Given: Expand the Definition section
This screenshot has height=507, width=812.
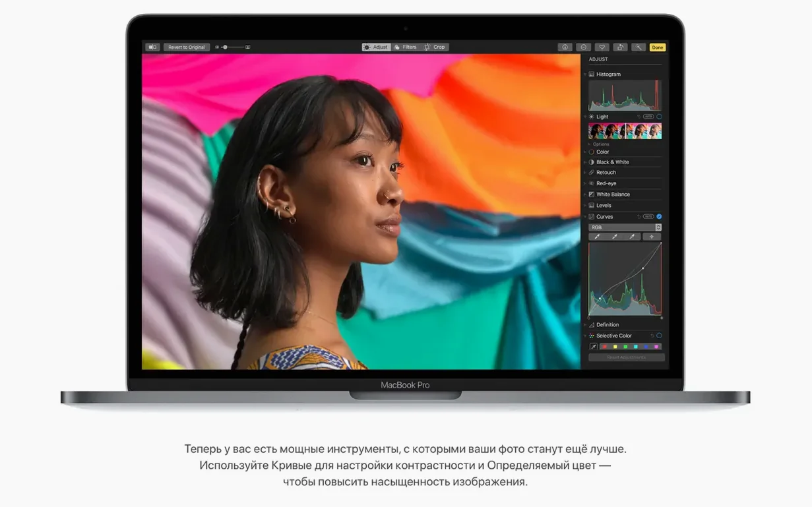Looking at the screenshot, I should (x=585, y=324).
